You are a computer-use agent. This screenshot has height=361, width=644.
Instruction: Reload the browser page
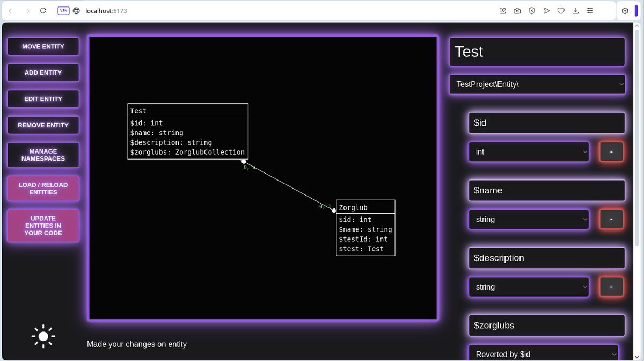pos(43,11)
